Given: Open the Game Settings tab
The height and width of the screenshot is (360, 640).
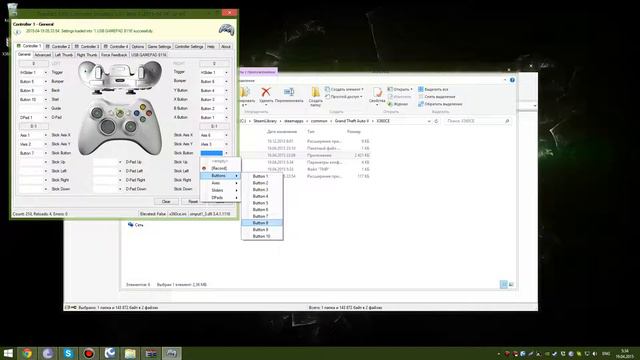Looking at the screenshot, I should (159, 47).
